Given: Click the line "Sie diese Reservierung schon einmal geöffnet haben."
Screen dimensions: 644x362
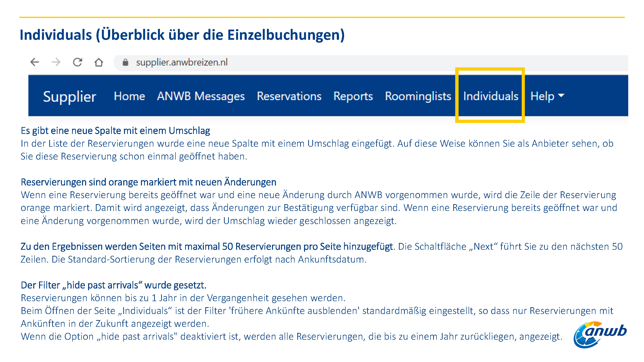Looking at the screenshot, I should coord(134,156).
